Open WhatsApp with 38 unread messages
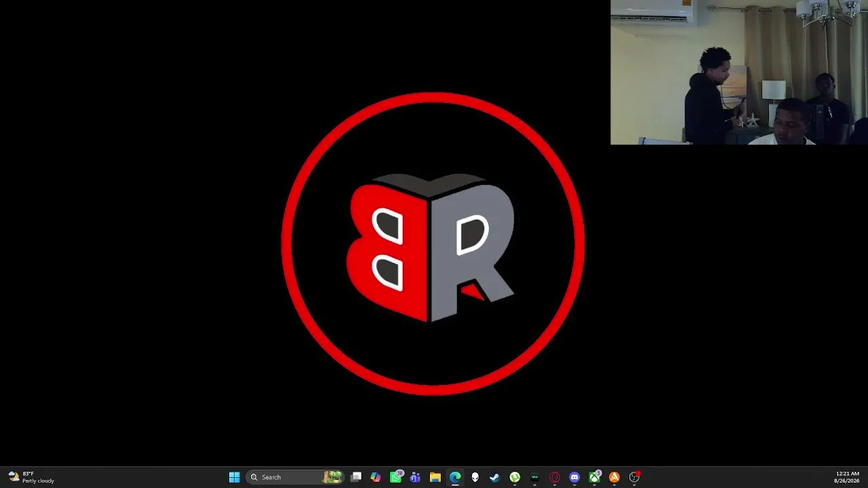 [396, 477]
